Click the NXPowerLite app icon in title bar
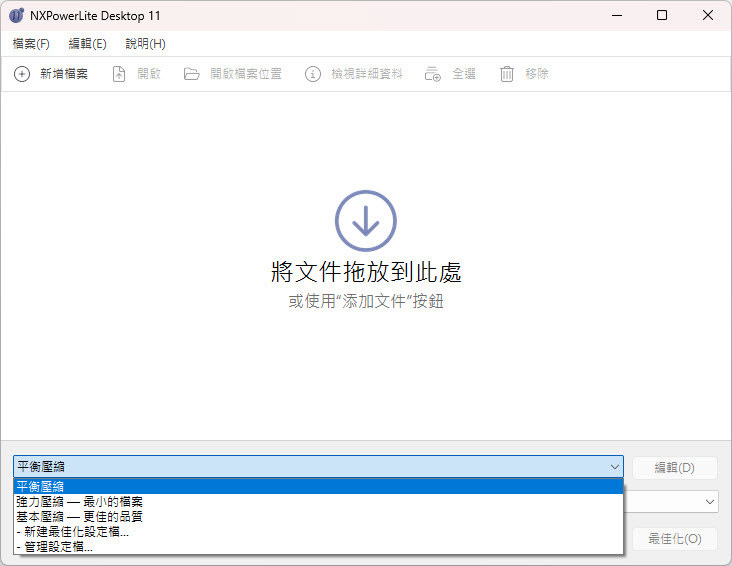Screen dimensions: 732x566 tap(17, 16)
